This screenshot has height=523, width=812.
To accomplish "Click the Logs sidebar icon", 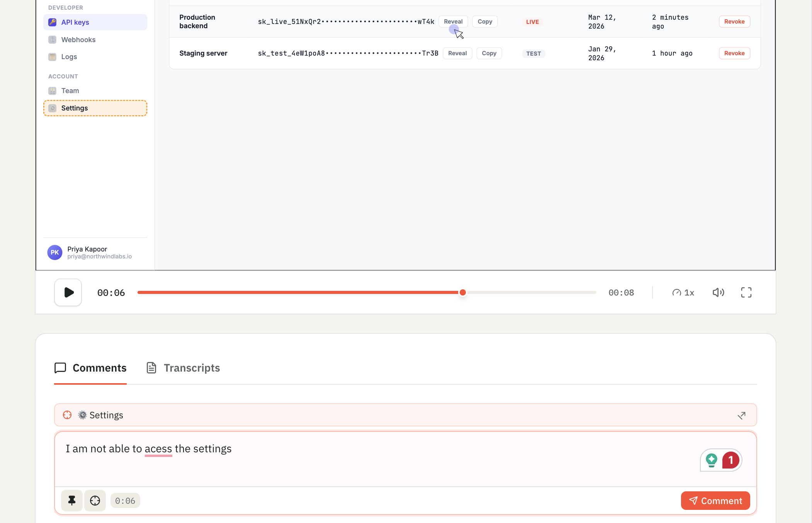I will click(52, 57).
